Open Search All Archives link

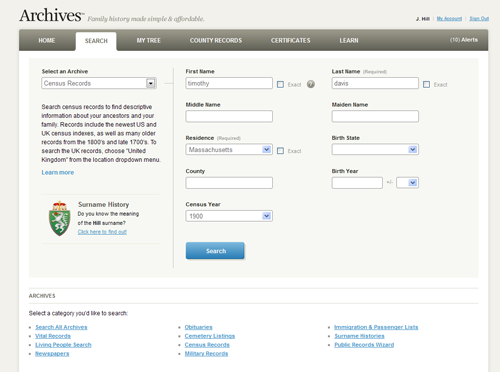61,327
